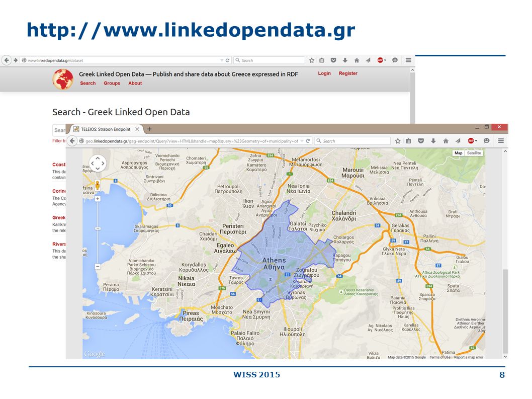The width and height of the screenshot is (532, 399).
Task: Focus the search box in dataset browser window
Action: pos(270,60)
